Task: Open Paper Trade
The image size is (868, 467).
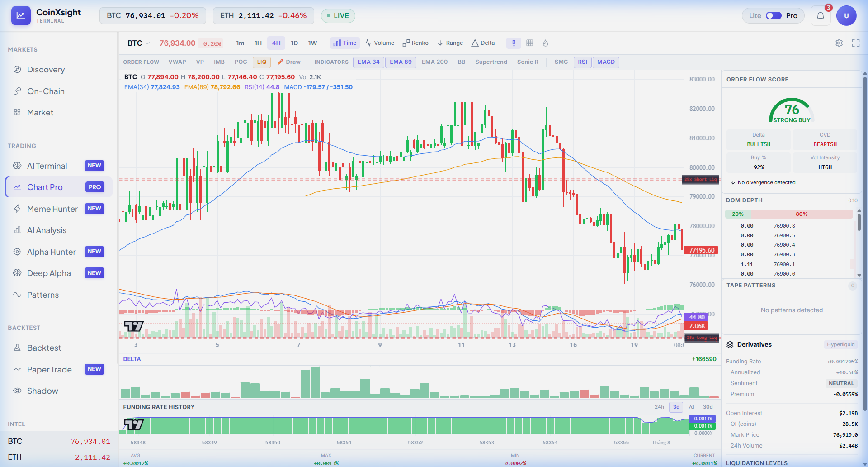Action: click(59, 370)
